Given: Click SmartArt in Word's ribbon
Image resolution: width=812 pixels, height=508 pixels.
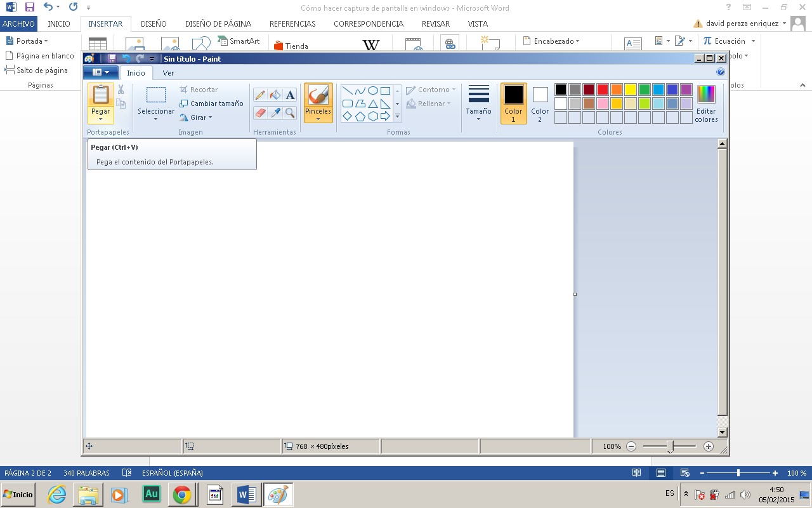Looking at the screenshot, I should 239,41.
